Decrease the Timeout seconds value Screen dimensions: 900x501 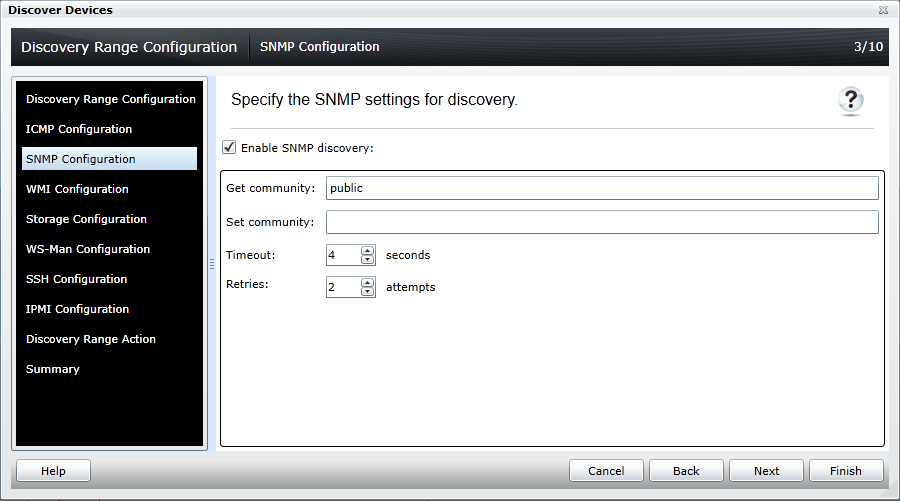pyautogui.click(x=368, y=260)
